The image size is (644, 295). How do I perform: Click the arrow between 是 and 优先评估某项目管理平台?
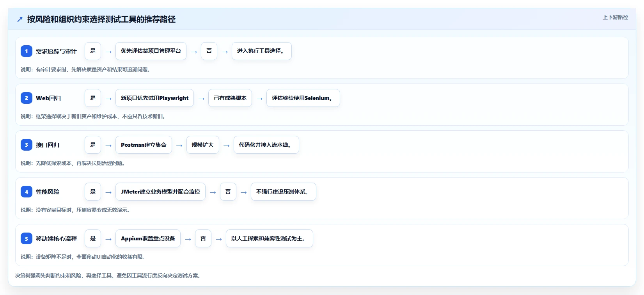[108, 52]
